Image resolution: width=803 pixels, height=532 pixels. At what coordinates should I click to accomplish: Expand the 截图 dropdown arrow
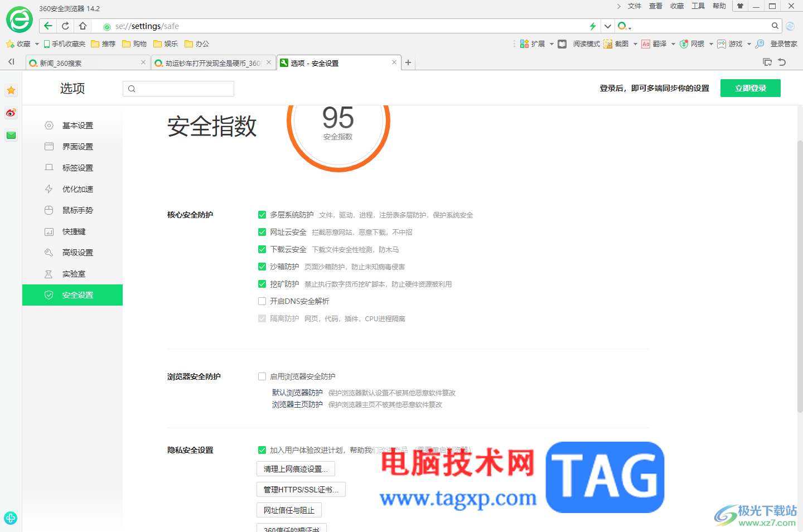(635, 44)
